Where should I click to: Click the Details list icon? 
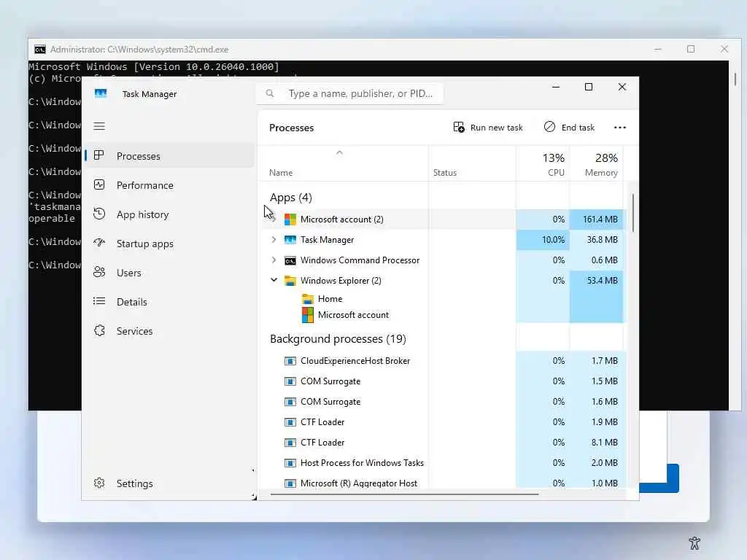point(99,301)
